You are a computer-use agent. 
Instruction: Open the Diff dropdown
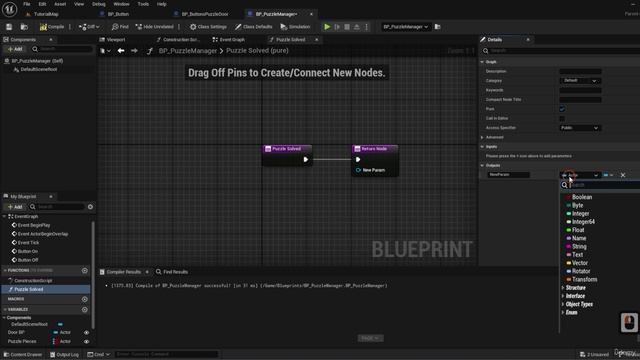tap(89, 27)
